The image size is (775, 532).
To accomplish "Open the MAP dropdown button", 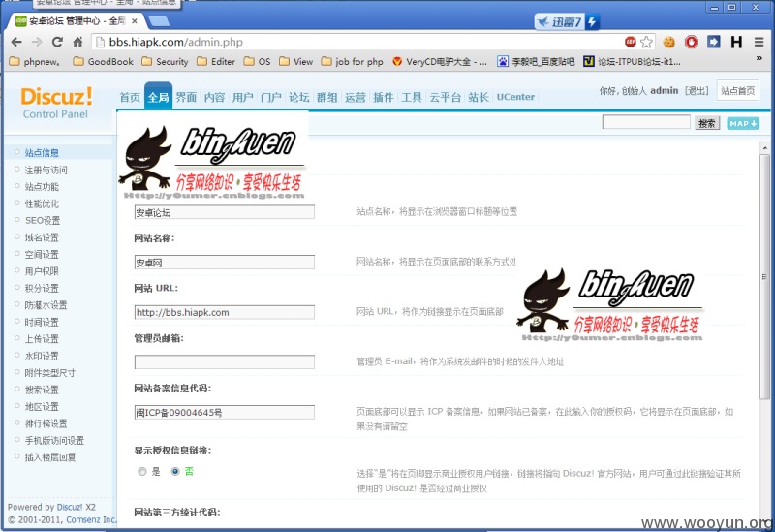I will [x=743, y=123].
